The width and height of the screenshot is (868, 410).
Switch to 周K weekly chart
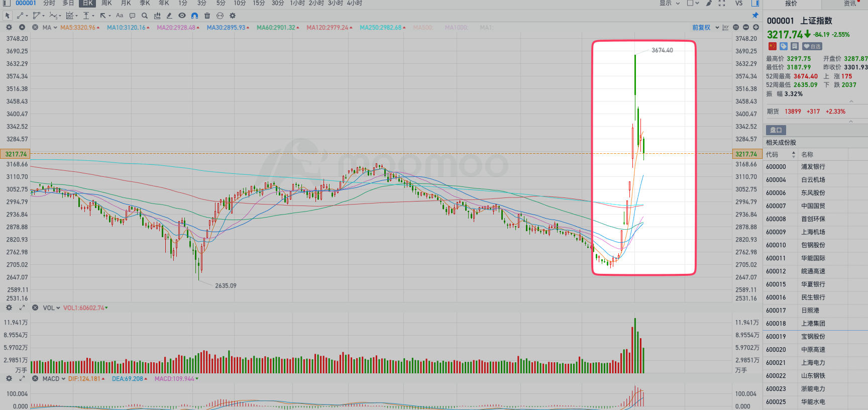tap(106, 3)
